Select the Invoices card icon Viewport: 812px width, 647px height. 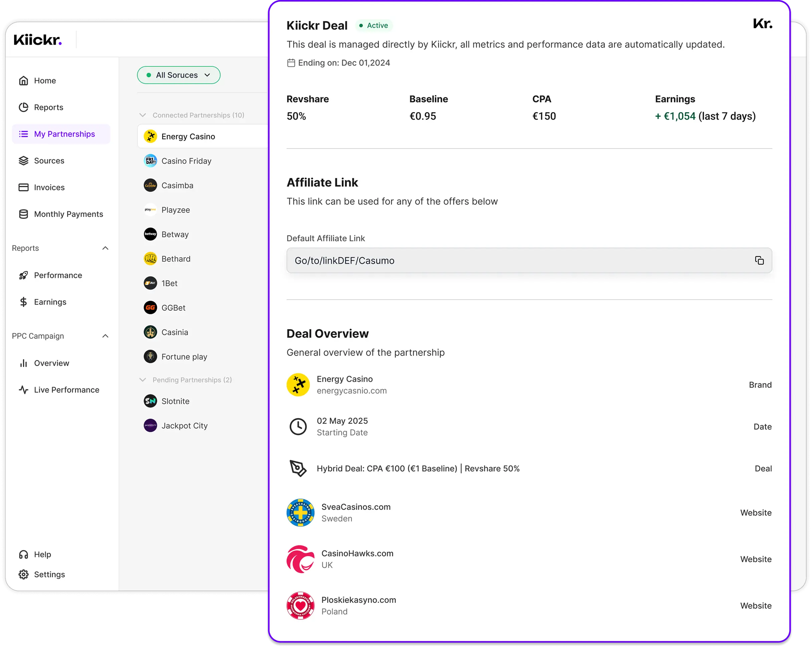tap(23, 187)
